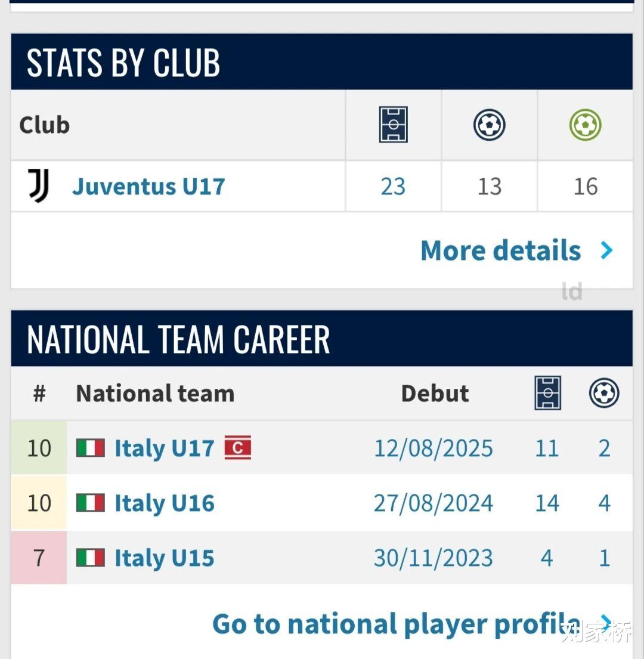
Task: Go to national player profile
Action: point(396,624)
